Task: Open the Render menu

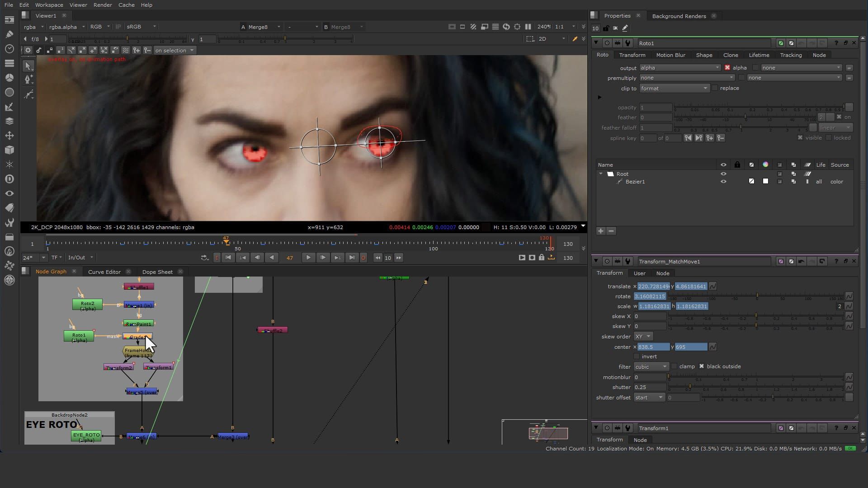Action: 103,5
